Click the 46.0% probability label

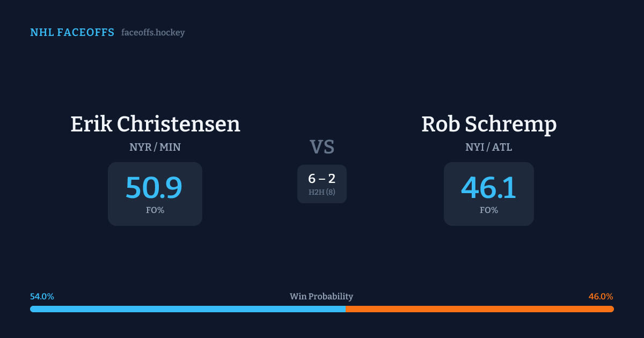(601, 297)
